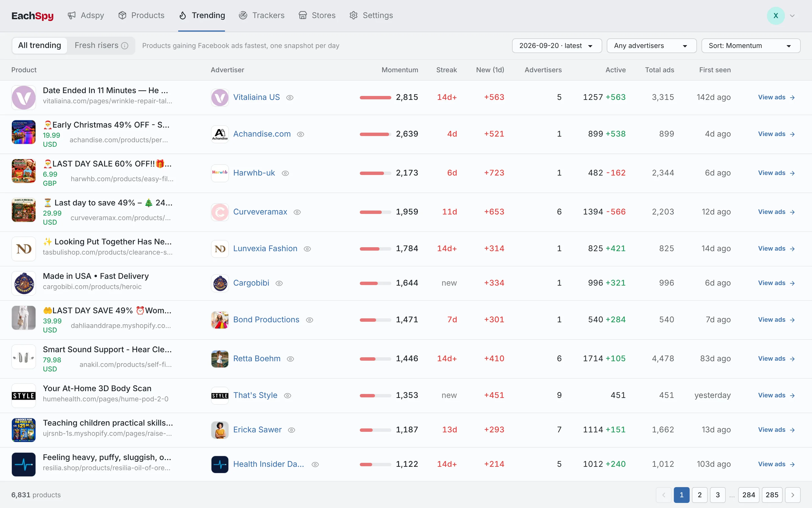Click product title Made in USA • Fast Delivery
Screen dimensions: 812x508
(x=96, y=276)
